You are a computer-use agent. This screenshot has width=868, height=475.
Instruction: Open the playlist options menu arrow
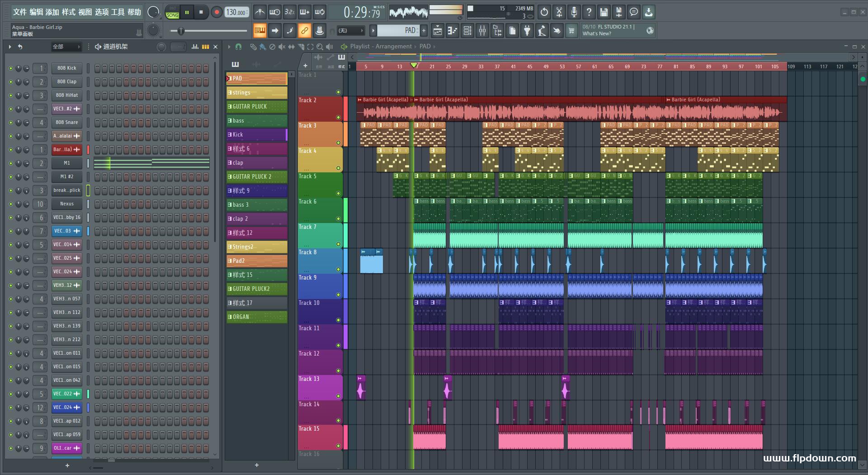(229, 47)
